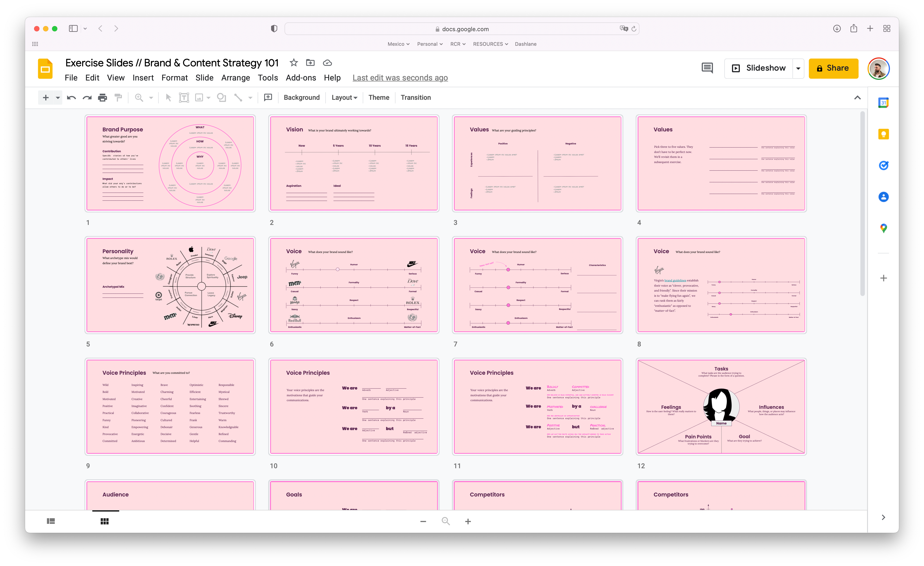Switch to grid view

105,521
